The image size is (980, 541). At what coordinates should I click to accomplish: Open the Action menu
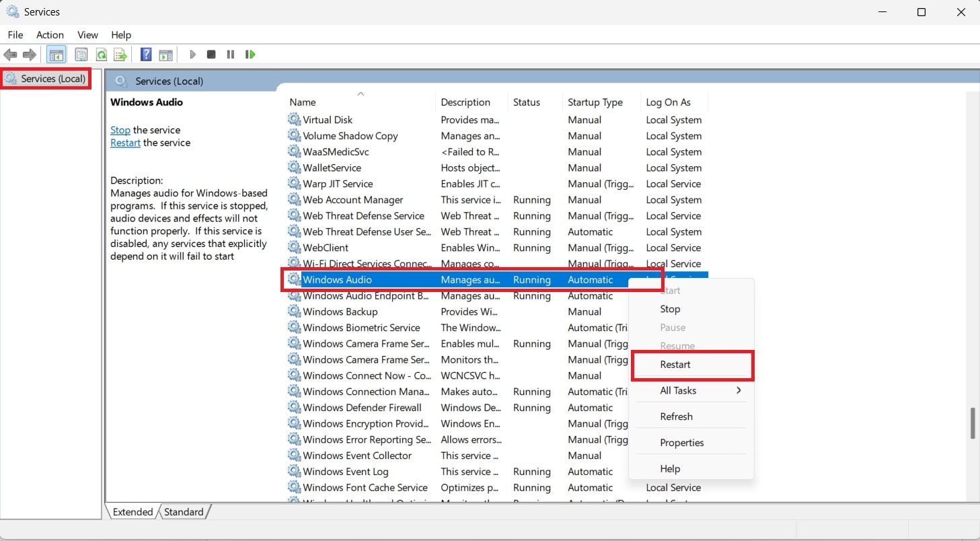coord(50,34)
